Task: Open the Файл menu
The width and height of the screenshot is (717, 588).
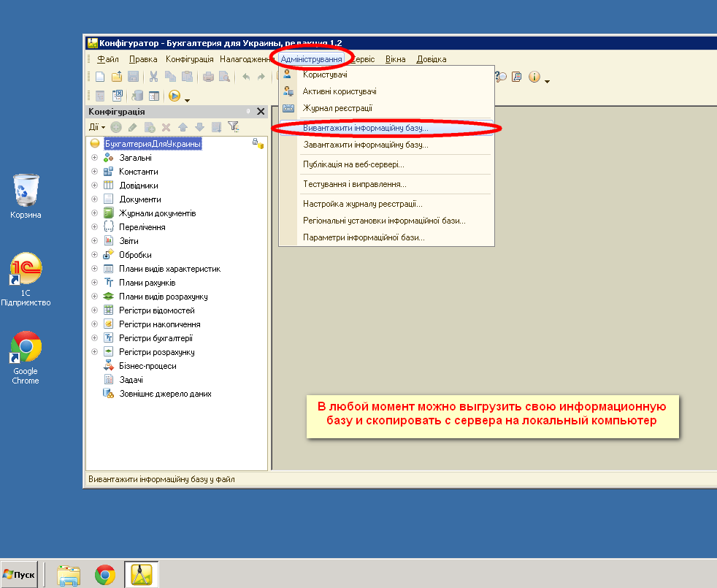Action: pos(108,59)
